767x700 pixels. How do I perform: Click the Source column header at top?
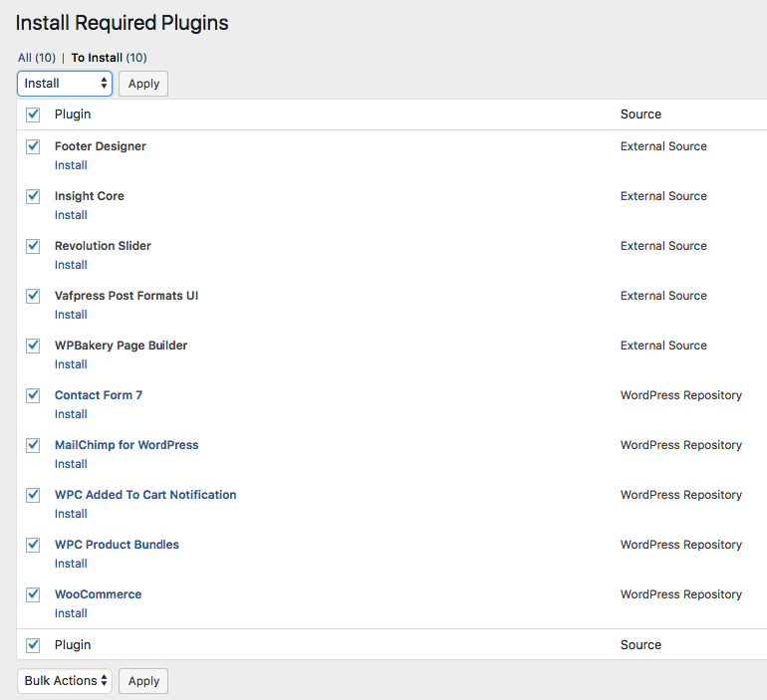(x=640, y=115)
